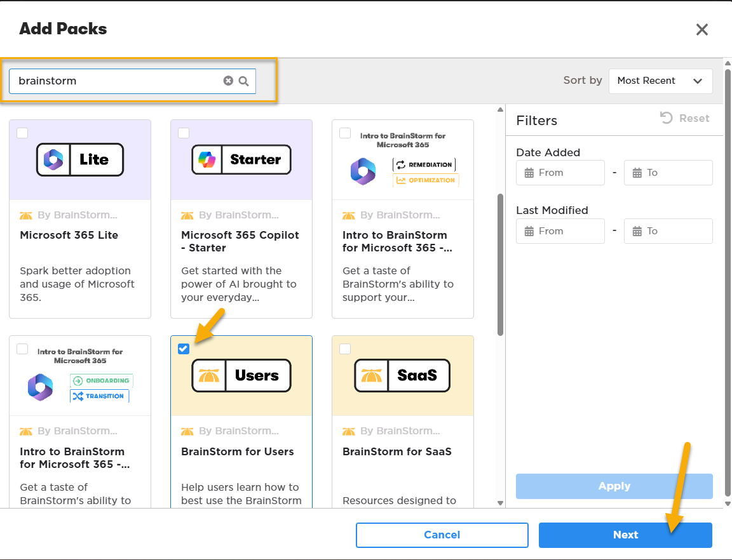The width and height of the screenshot is (732, 560).
Task: Click the Date Added From field
Action: tap(560, 173)
